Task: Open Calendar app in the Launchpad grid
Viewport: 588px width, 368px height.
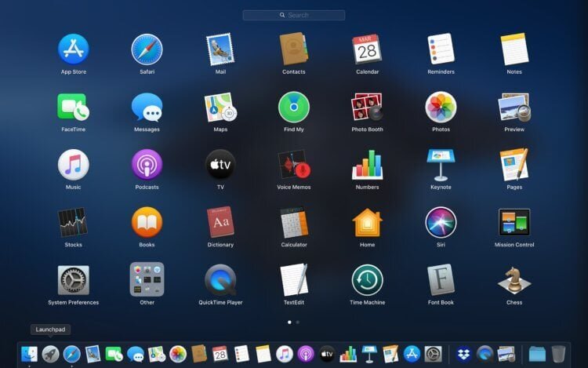Action: [x=367, y=49]
